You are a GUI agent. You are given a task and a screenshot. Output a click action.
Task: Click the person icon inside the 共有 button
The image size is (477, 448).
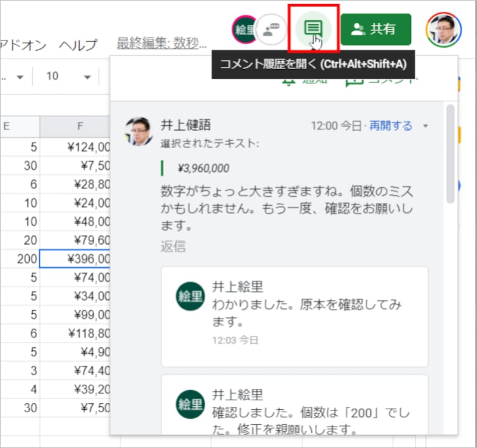[x=358, y=28]
